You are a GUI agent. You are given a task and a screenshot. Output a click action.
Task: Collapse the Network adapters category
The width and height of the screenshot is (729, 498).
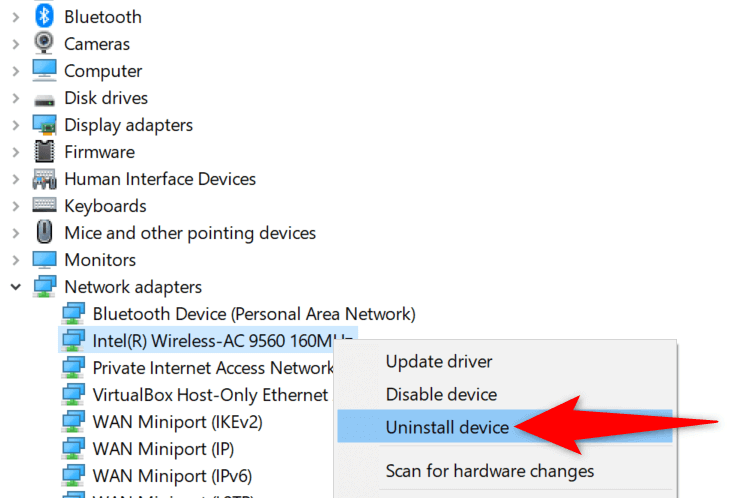click(16, 287)
